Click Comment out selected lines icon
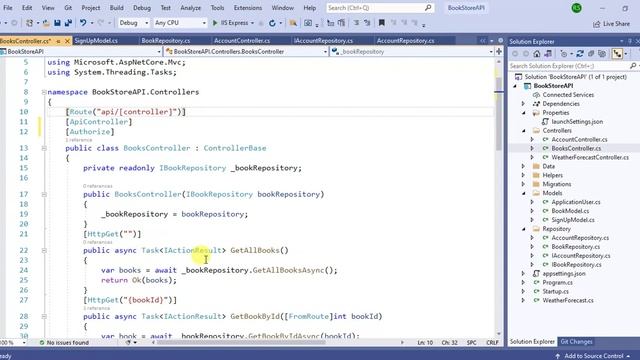Image resolution: width=640 pixels, height=360 pixels. [x=356, y=23]
